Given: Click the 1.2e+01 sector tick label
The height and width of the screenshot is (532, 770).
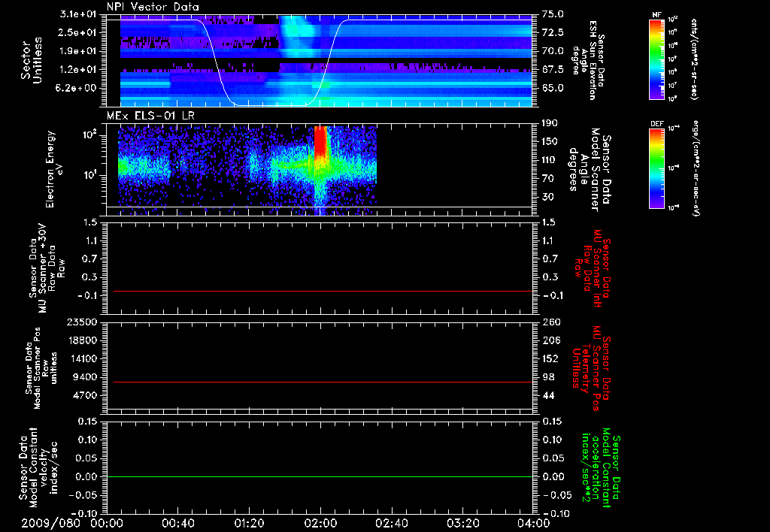Looking at the screenshot, I should point(78,70).
